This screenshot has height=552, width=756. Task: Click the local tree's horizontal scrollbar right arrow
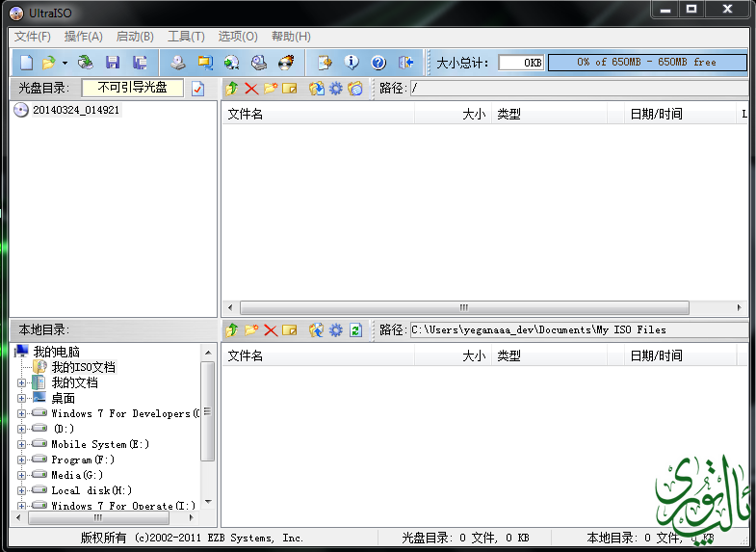pos(192,518)
